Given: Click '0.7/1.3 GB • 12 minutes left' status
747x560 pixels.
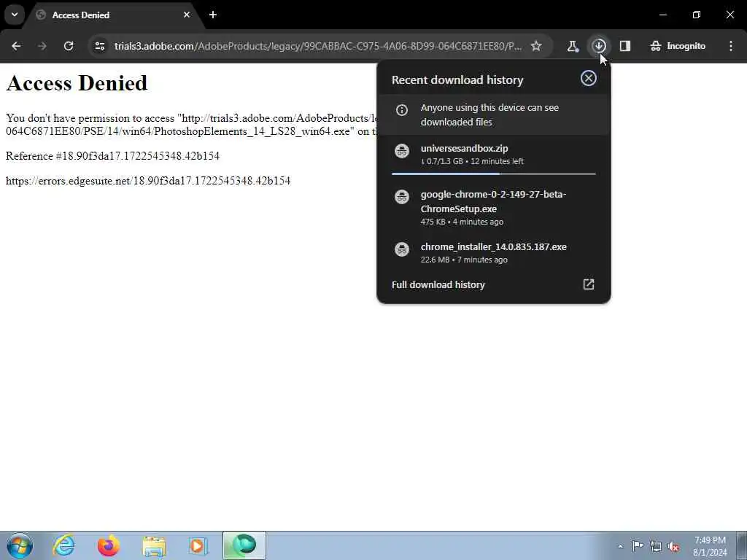Looking at the screenshot, I should tap(472, 161).
